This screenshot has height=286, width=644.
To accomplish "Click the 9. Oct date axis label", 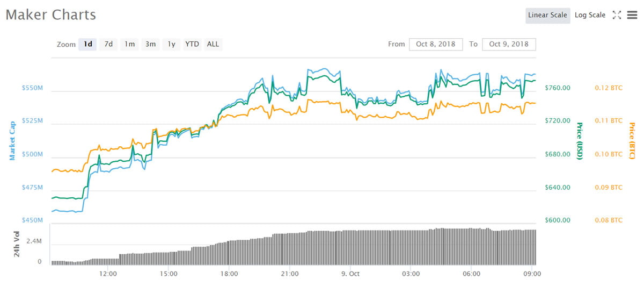I will (x=350, y=274).
